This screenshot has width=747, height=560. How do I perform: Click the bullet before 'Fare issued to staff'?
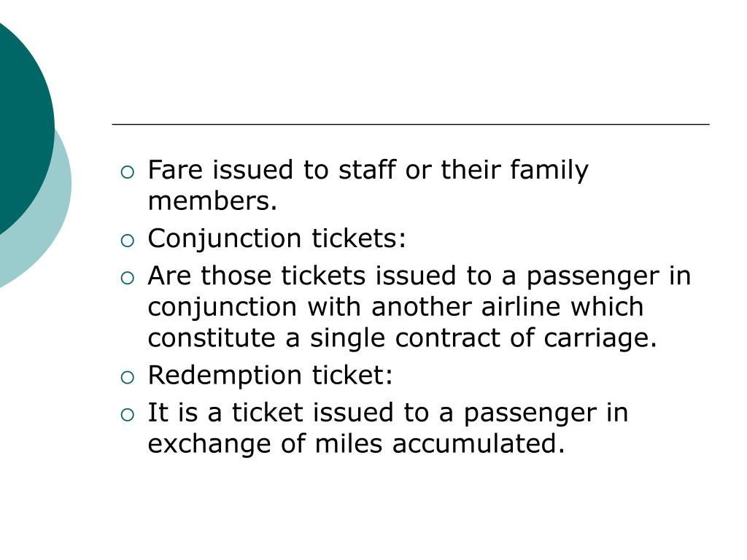(128, 172)
